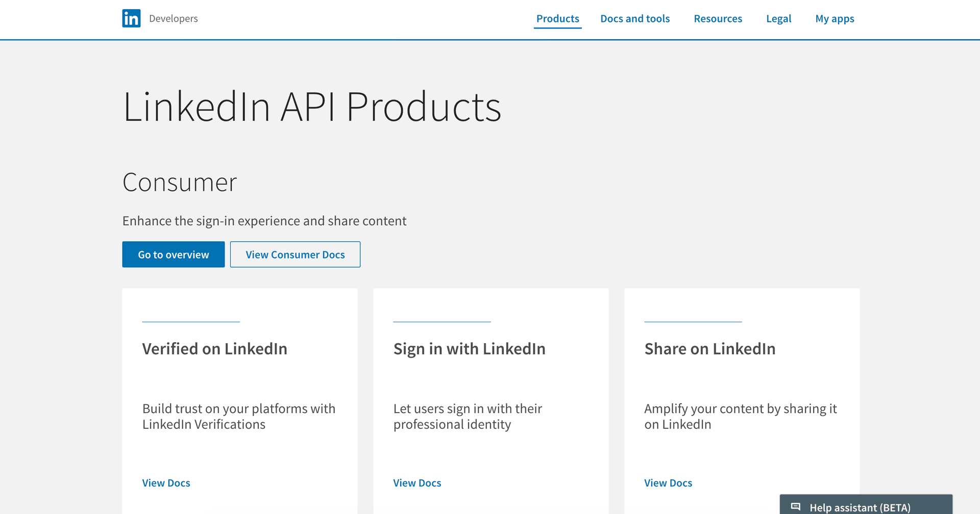Click 'Build trust on your platforms' description

pos(239,417)
